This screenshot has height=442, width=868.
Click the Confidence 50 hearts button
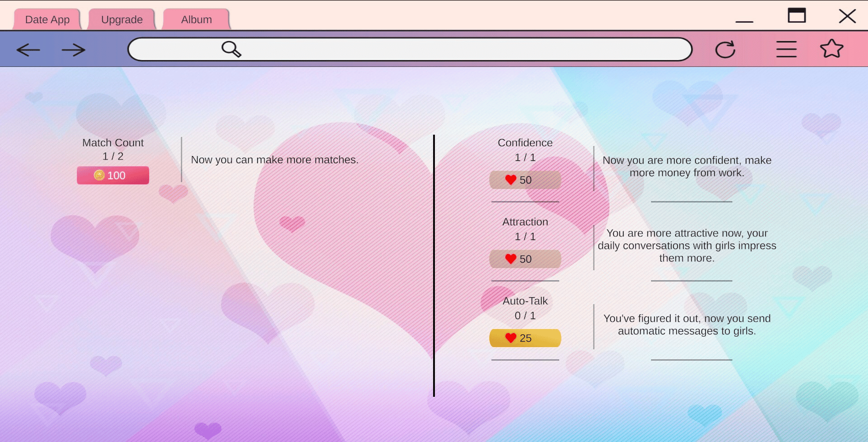(x=525, y=180)
